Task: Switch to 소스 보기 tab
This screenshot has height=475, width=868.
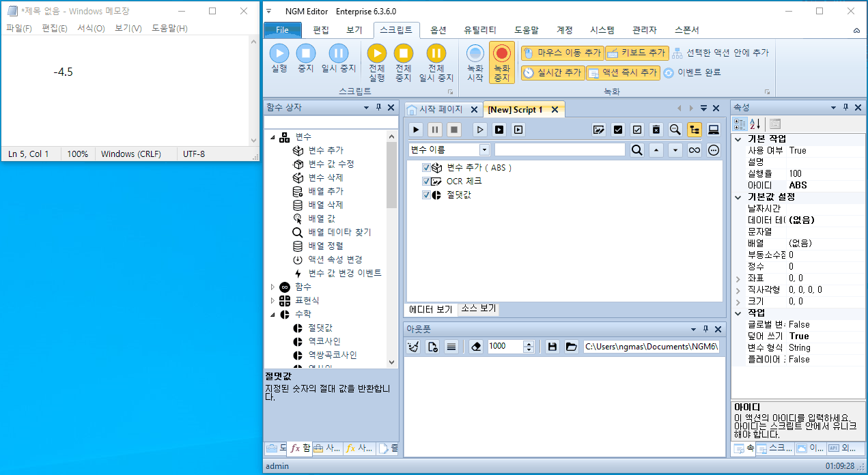Action: (478, 308)
